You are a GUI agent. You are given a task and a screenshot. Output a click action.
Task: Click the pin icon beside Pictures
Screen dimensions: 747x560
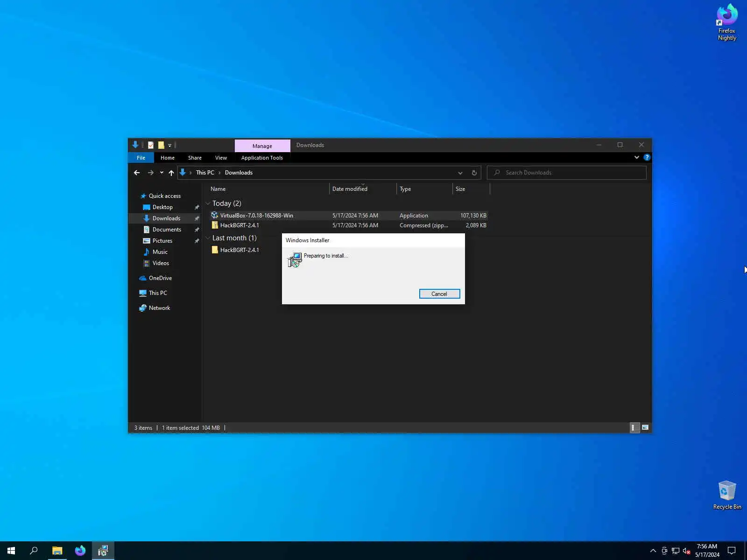point(197,241)
